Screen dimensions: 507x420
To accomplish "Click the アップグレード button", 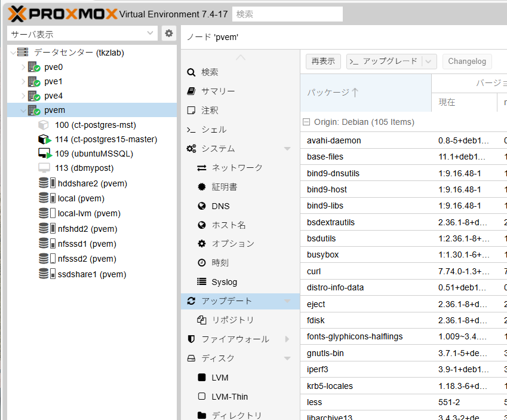I will click(384, 62).
